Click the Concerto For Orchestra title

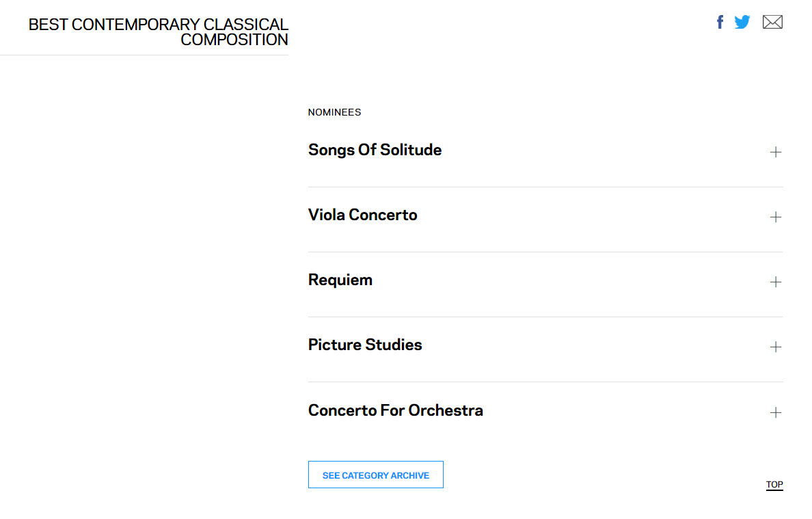(395, 410)
